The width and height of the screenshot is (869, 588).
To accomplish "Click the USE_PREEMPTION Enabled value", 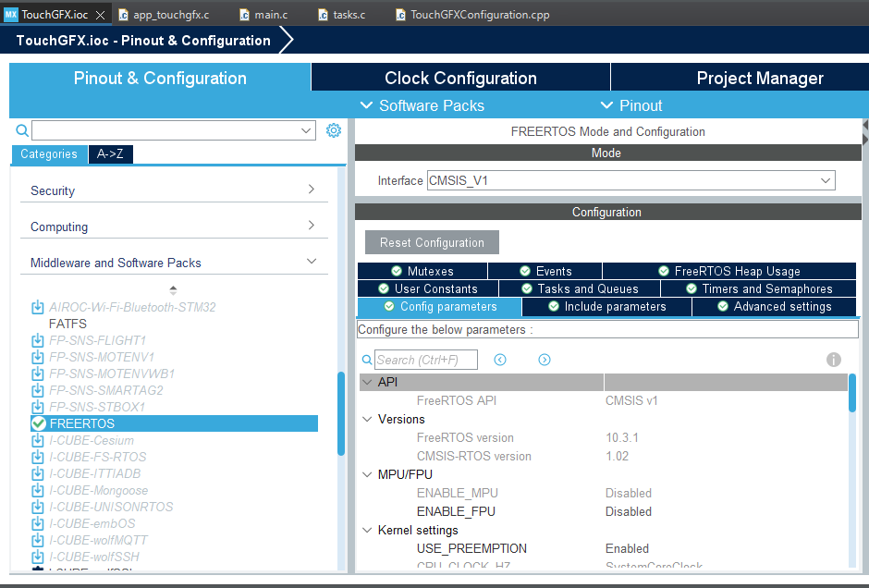I will click(x=627, y=548).
